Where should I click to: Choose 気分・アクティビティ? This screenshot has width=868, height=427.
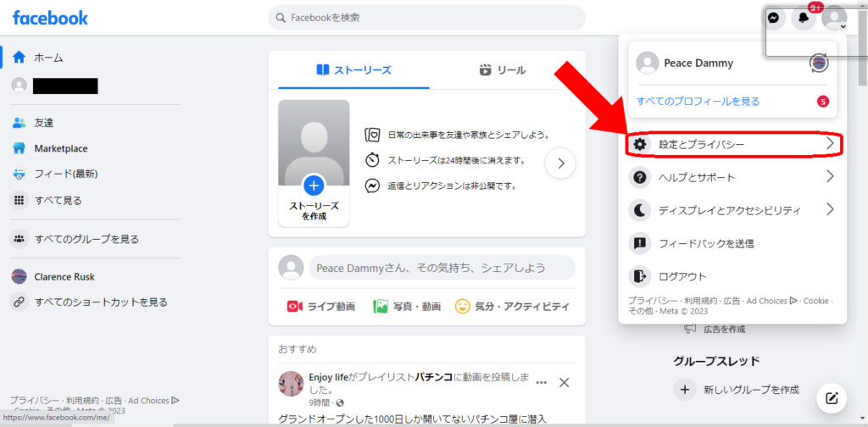coord(512,307)
